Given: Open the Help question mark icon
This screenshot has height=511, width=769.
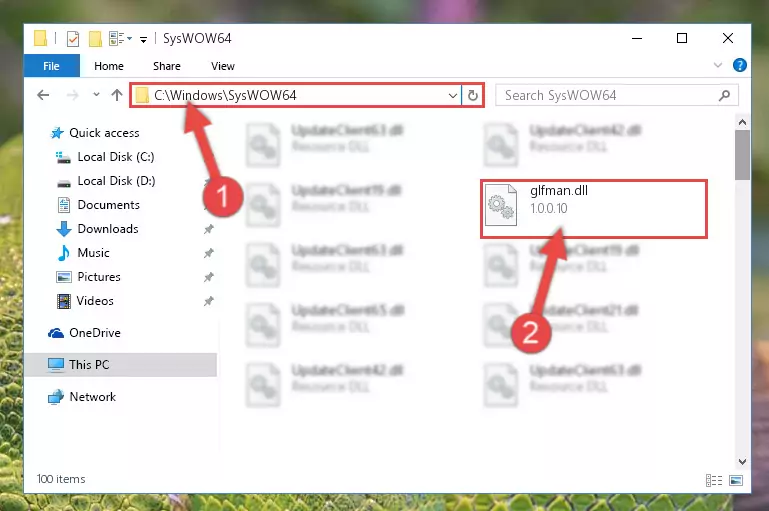Looking at the screenshot, I should [x=740, y=65].
